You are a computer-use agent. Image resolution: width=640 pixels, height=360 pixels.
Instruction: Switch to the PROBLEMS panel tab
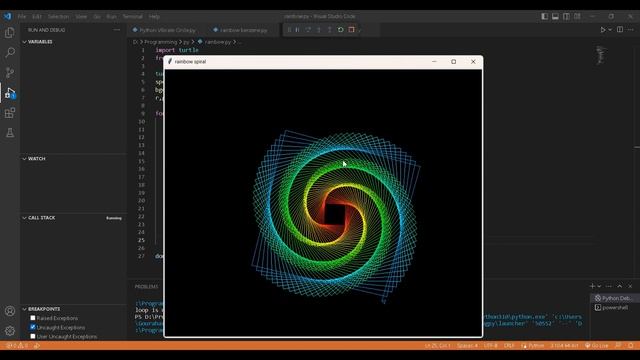(x=147, y=287)
